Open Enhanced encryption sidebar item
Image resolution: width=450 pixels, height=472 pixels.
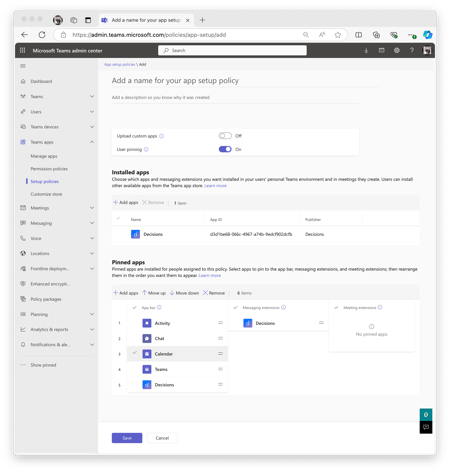tap(50, 284)
